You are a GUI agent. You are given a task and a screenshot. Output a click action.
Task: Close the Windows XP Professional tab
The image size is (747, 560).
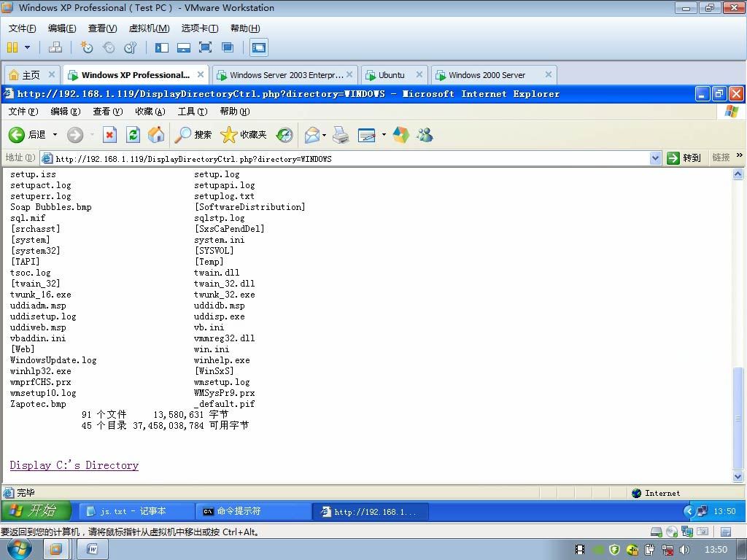point(201,74)
